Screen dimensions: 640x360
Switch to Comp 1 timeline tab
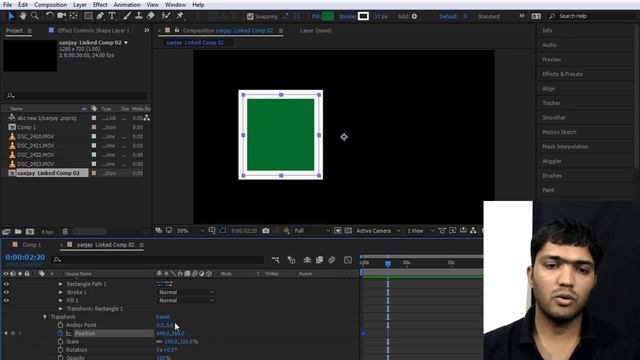(31, 245)
